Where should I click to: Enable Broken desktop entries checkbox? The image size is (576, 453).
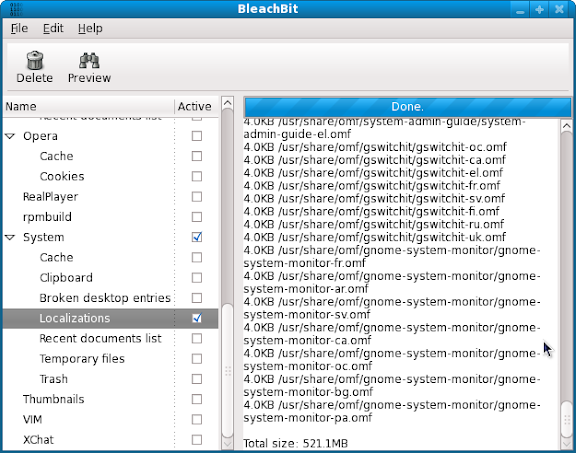pos(197,298)
